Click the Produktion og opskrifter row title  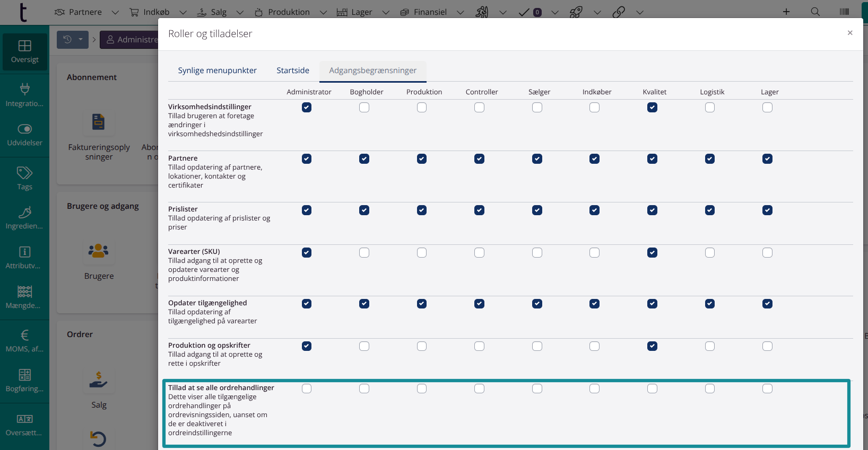209,345
